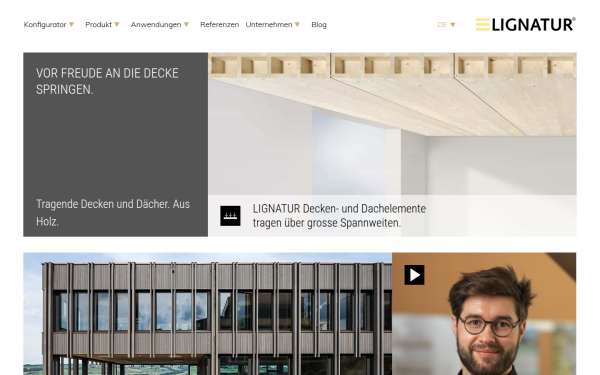Open the Anwendungen menu
The image size is (600, 375).
click(156, 24)
